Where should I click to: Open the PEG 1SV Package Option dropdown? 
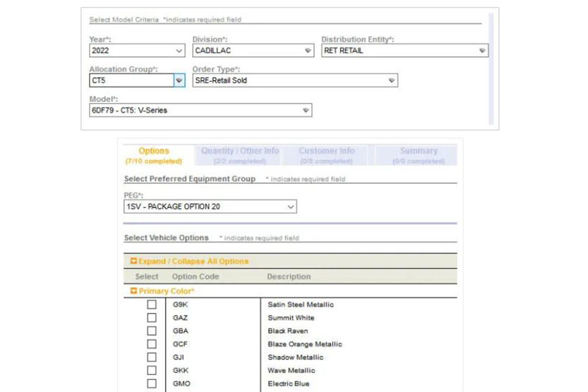coord(210,206)
